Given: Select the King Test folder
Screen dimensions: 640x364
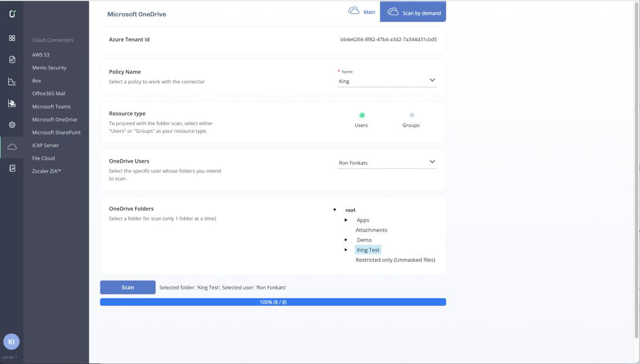Looking at the screenshot, I should 368,250.
